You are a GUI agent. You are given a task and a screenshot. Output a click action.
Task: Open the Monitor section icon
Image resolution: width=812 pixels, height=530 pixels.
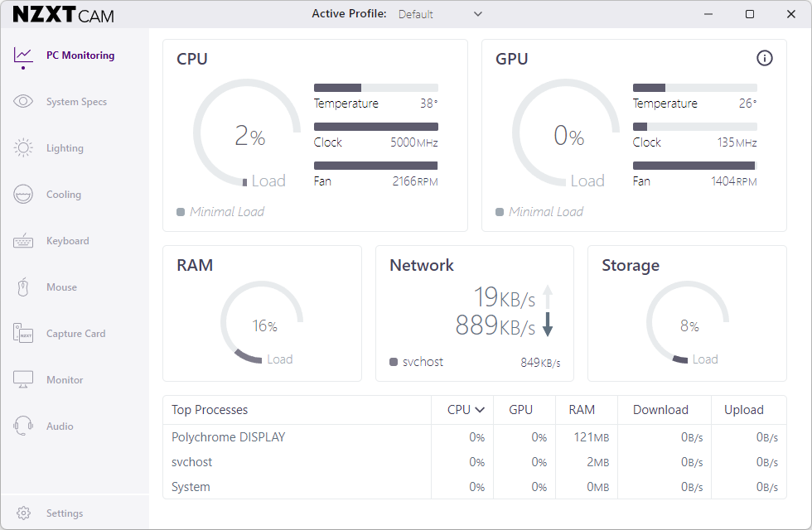pyautogui.click(x=23, y=380)
